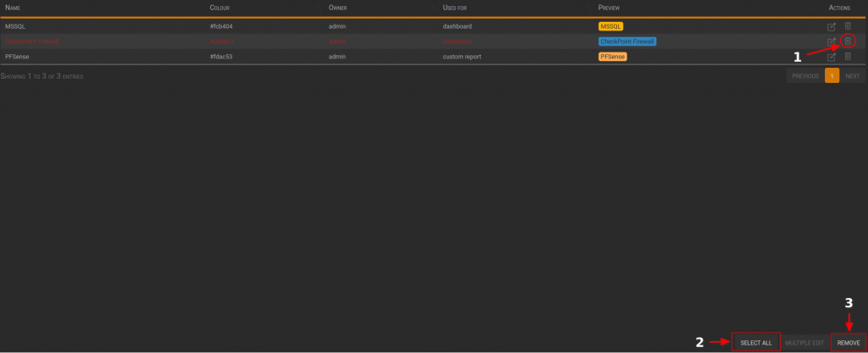868x353 pixels.
Task: Delete the CheckPoint Firewall entry
Action: (x=848, y=41)
